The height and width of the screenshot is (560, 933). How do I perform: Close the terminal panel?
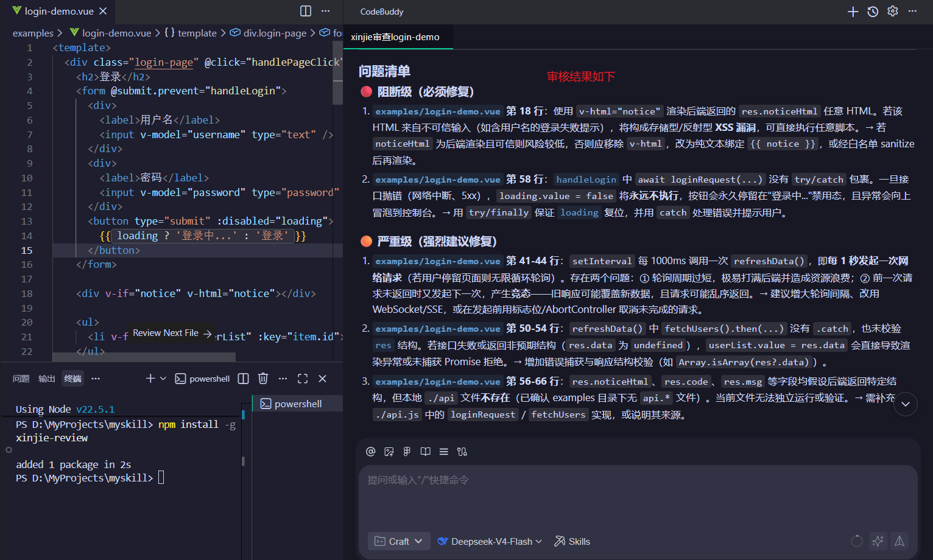click(x=323, y=379)
